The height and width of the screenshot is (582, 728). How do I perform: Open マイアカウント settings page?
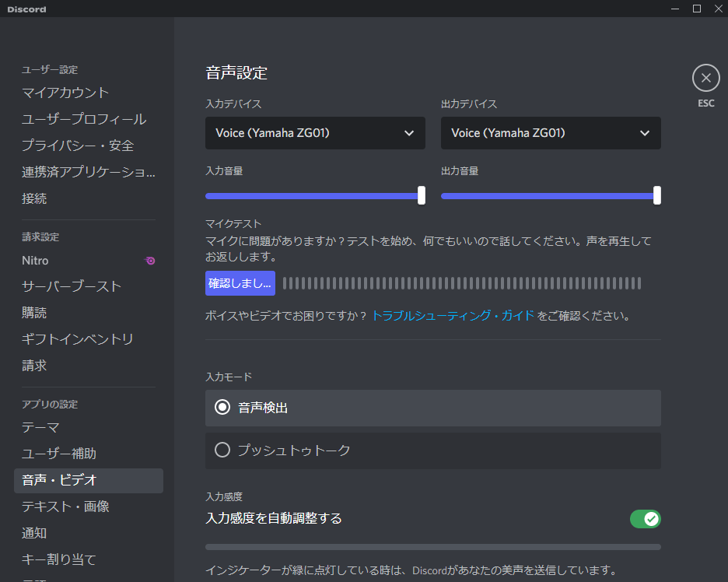tap(65, 93)
